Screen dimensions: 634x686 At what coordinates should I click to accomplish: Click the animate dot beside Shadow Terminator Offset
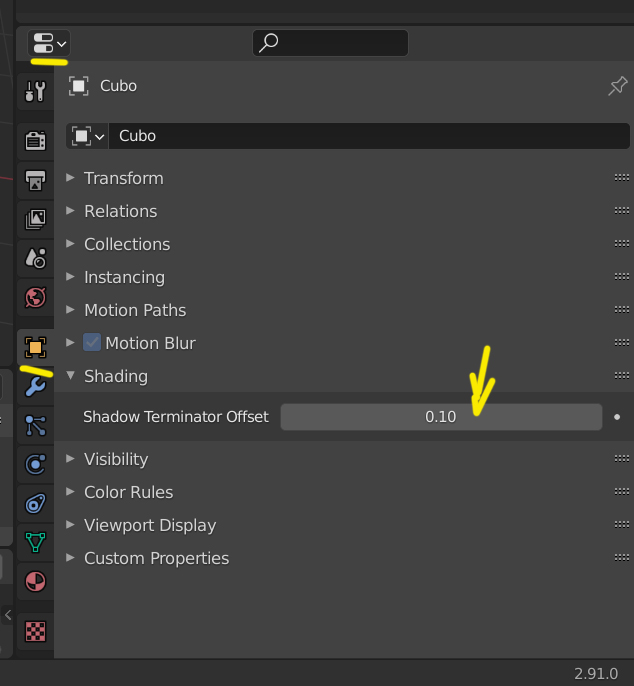617,417
